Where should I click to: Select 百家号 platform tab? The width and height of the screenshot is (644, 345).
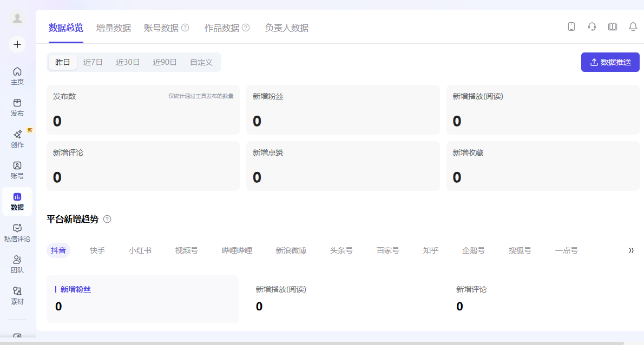pos(387,250)
